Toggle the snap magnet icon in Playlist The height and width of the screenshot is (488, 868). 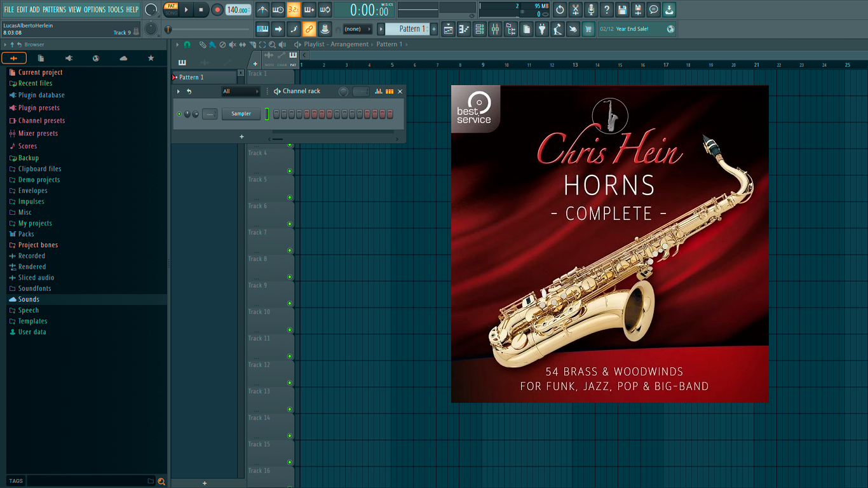[187, 44]
